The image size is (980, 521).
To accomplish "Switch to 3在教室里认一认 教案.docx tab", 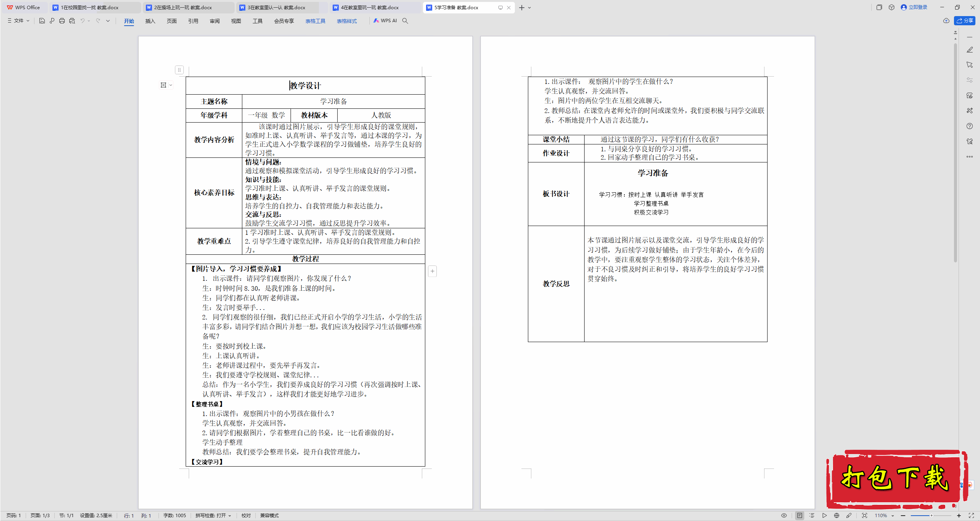I will tap(282, 7).
